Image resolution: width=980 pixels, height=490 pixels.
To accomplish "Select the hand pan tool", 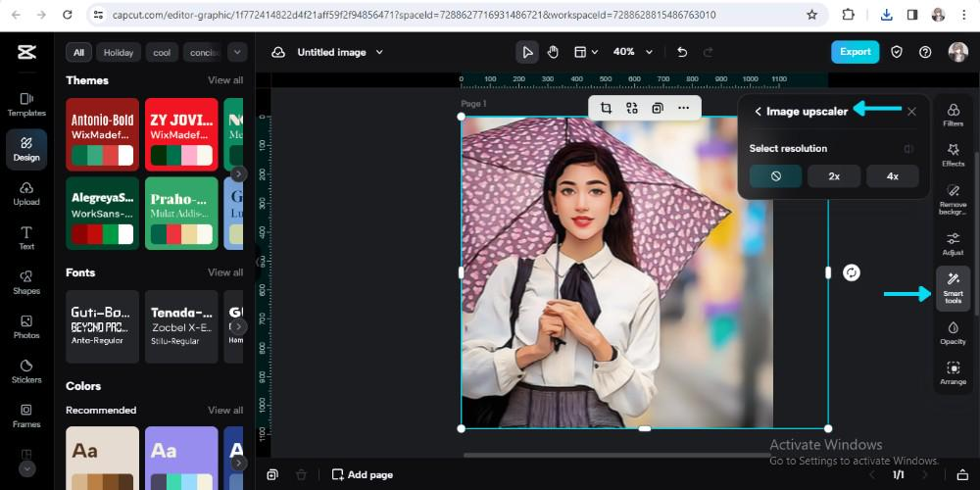I will click(x=553, y=53).
